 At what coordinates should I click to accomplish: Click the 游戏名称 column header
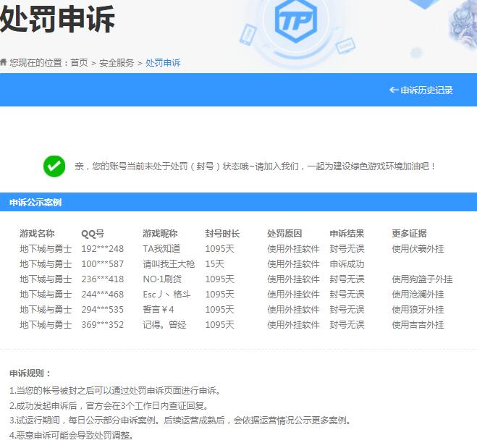(x=37, y=234)
